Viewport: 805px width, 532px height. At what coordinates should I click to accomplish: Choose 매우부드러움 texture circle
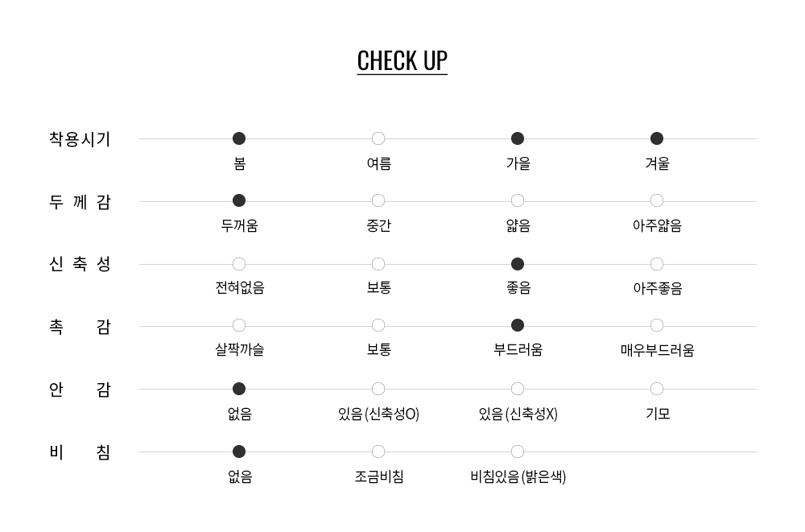coord(657,325)
